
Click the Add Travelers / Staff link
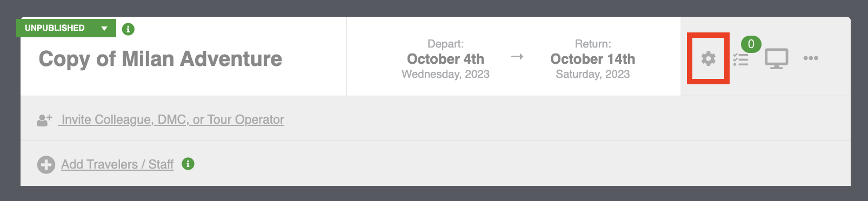coord(117,164)
